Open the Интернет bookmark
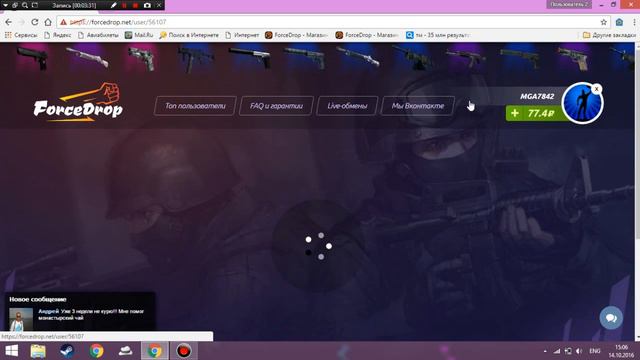Image resolution: width=640 pixels, height=360 pixels. click(242, 36)
